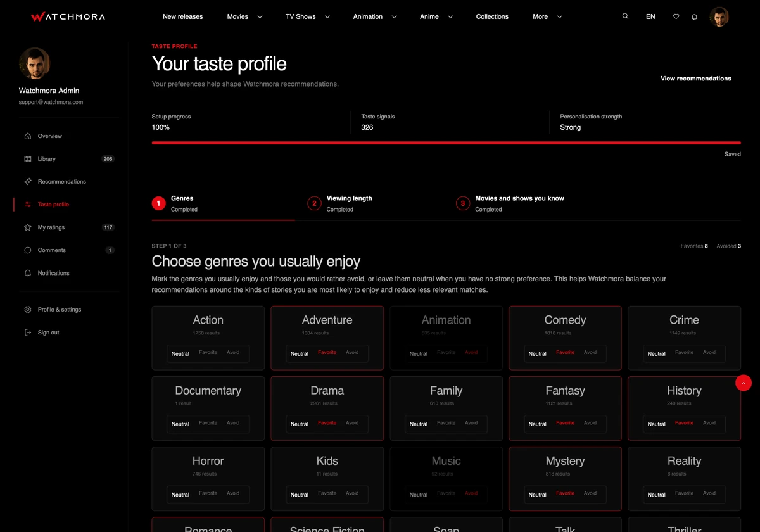The height and width of the screenshot is (532, 760).
Task: Click the Taste signals 326 value
Action: tap(367, 127)
